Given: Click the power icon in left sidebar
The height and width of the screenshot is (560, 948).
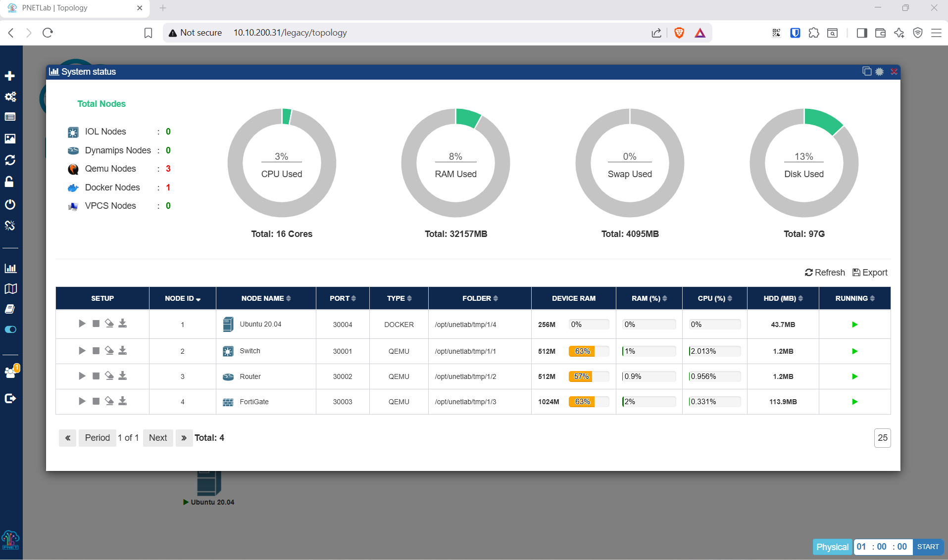Looking at the screenshot, I should pyautogui.click(x=10, y=204).
